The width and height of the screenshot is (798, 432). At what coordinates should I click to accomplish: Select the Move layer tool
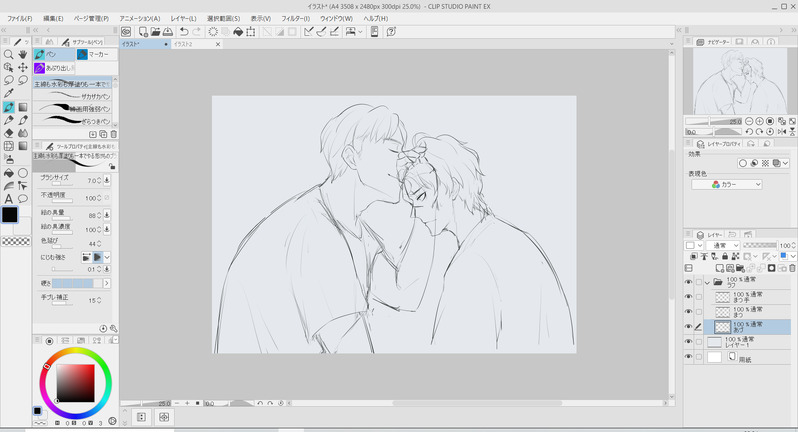[x=23, y=67]
